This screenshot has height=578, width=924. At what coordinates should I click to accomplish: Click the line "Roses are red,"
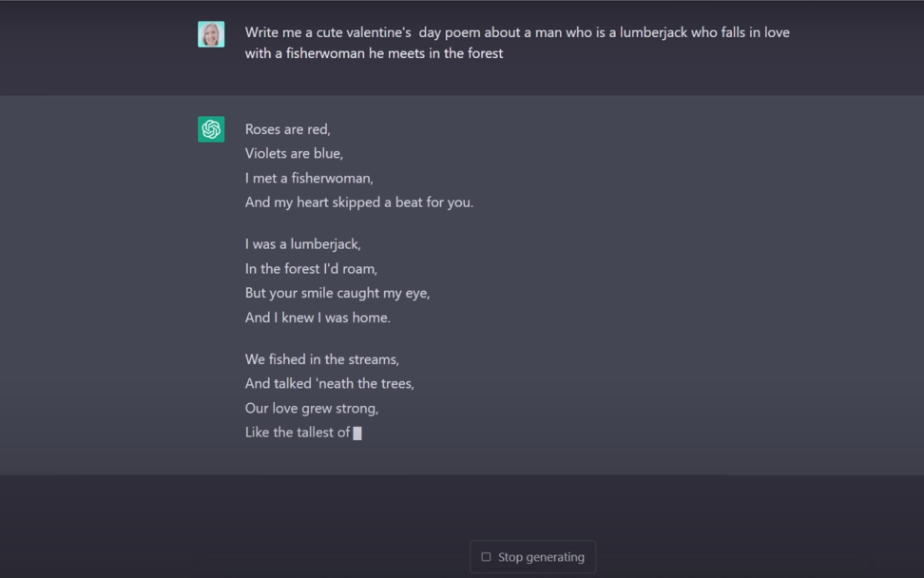pyautogui.click(x=287, y=129)
